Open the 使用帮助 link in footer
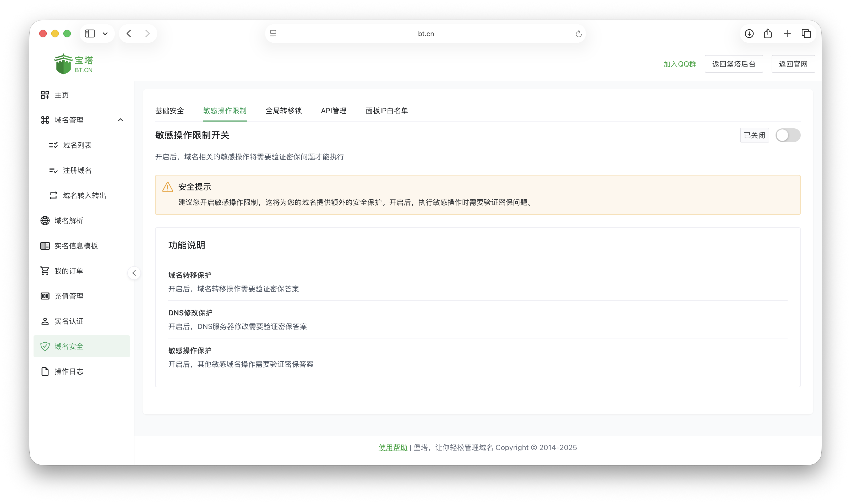This screenshot has width=851, height=504. (392, 447)
